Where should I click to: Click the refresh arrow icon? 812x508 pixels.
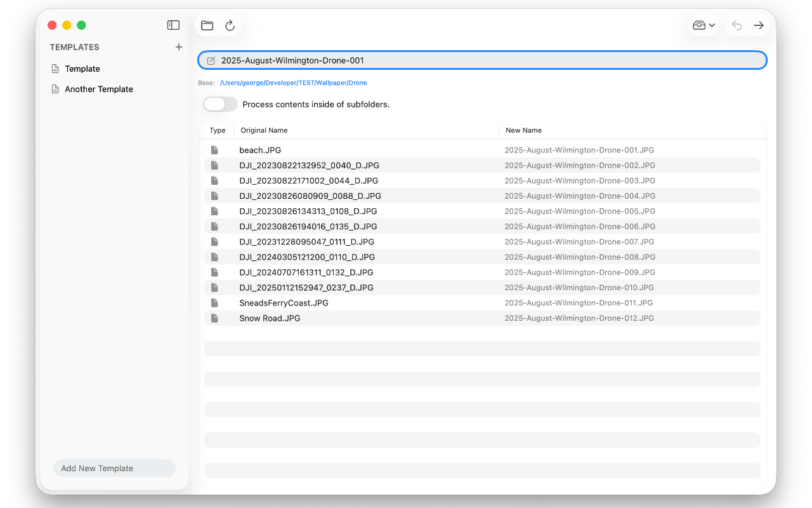point(230,25)
